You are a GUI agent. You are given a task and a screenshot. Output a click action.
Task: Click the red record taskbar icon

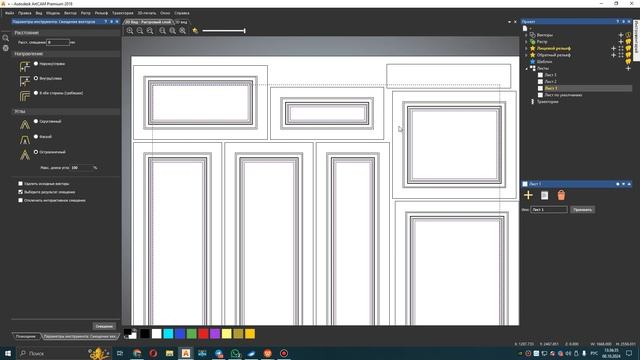(284, 353)
